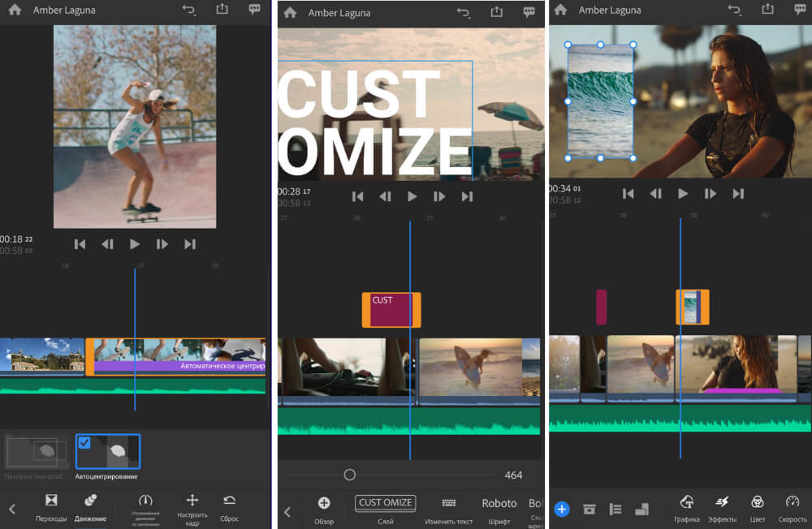Undo the last edit on the skateboarder screen
812x529 pixels.
pyautogui.click(x=189, y=9)
